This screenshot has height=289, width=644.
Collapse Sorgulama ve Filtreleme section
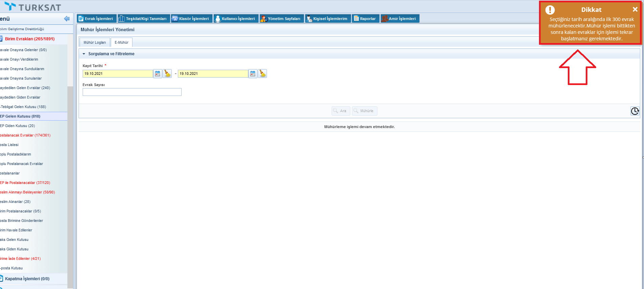[x=84, y=54]
